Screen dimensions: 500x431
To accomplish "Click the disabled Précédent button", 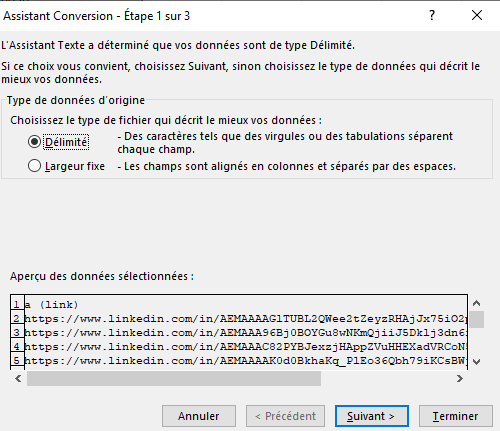I will pos(285,416).
